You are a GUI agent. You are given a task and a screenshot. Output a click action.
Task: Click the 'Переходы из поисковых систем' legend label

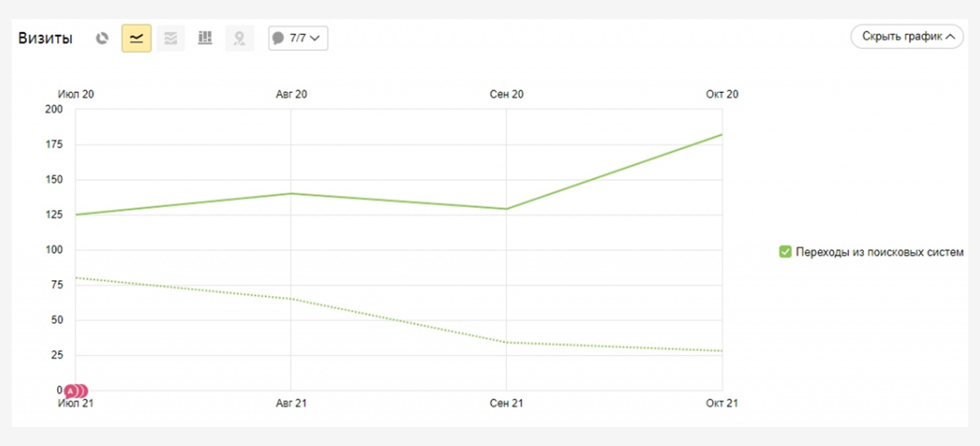pos(880,252)
